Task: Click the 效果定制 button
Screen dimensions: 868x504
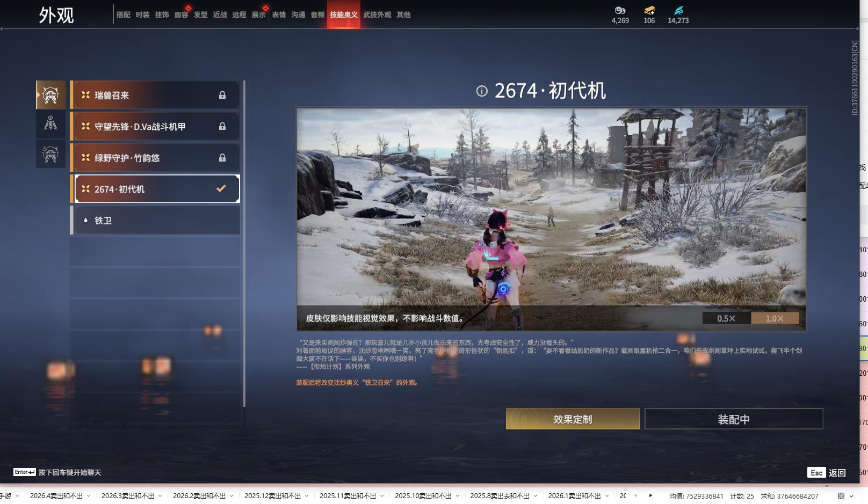Action: (572, 419)
